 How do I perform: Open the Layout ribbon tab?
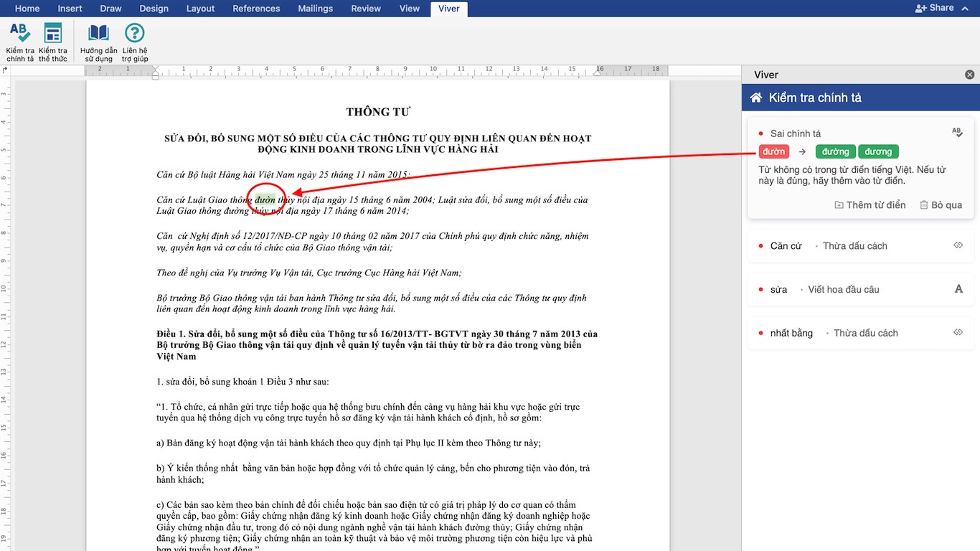[201, 9]
